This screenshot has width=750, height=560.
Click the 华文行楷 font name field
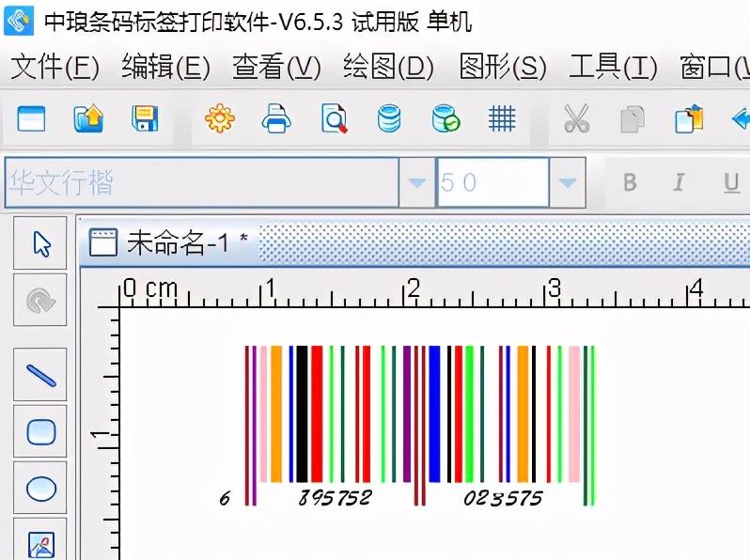(x=202, y=182)
